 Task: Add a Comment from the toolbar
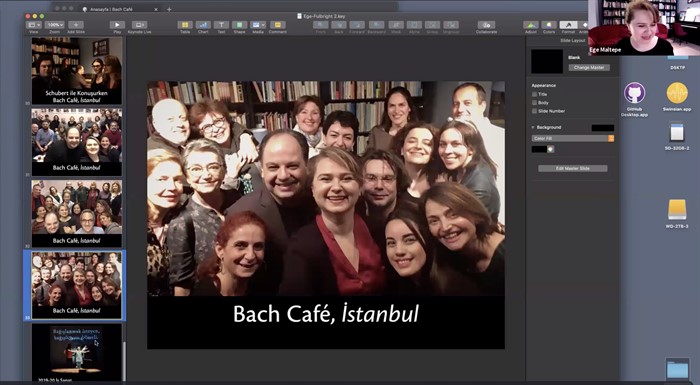278,25
